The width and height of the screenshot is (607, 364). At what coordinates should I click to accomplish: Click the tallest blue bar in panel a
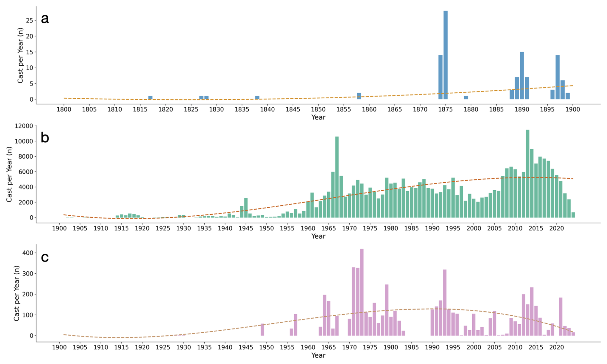tap(445, 55)
